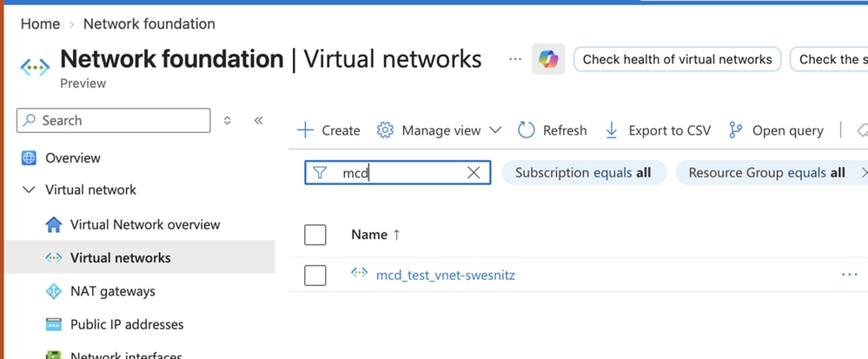The height and width of the screenshot is (359, 868).
Task: Sort by the Name column header
Action: (375, 235)
